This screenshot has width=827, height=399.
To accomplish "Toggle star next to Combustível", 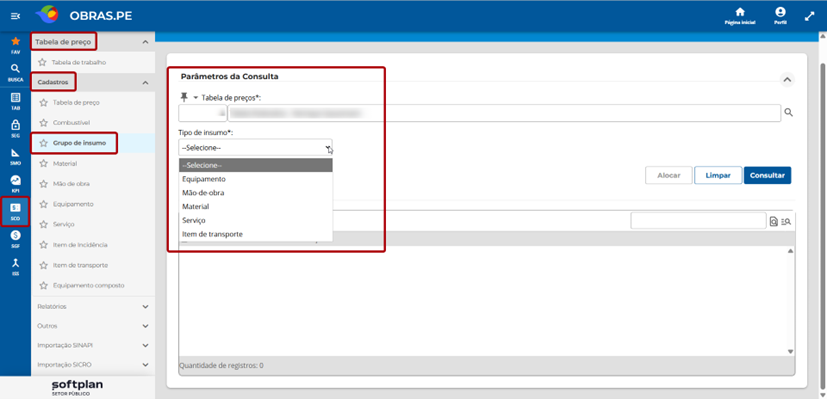I will click(x=43, y=123).
